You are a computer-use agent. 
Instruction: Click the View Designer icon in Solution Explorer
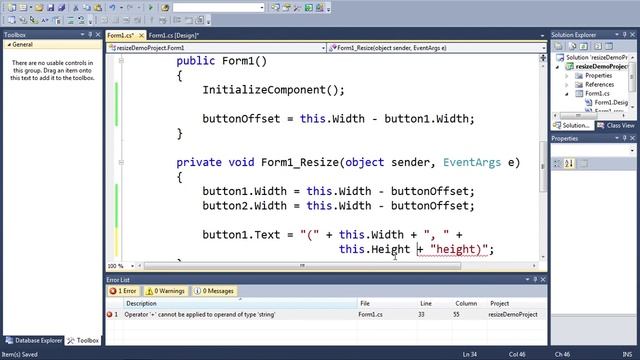(x=609, y=46)
